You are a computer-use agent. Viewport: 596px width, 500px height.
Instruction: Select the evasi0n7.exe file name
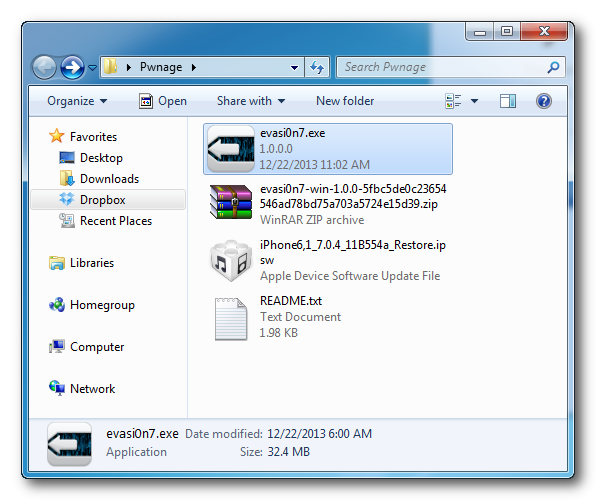pos(292,133)
